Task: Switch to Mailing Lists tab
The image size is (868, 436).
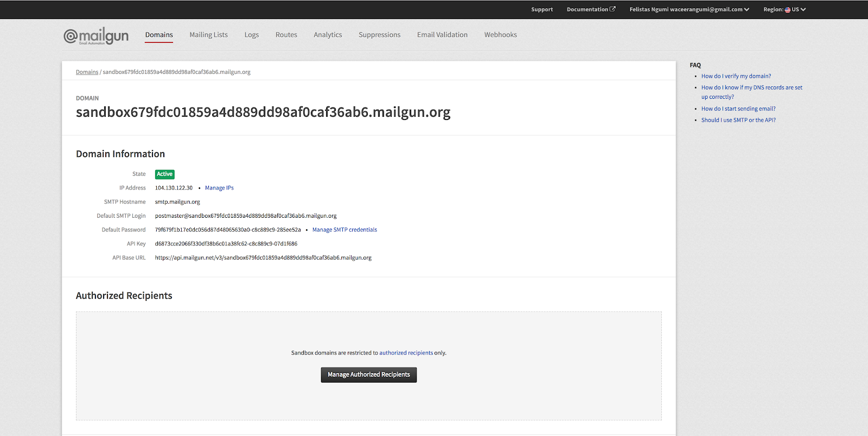Action: coord(208,35)
